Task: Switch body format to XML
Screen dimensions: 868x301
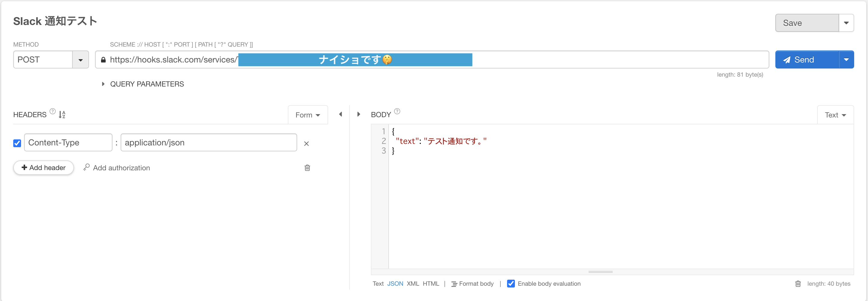Action: [413, 284]
